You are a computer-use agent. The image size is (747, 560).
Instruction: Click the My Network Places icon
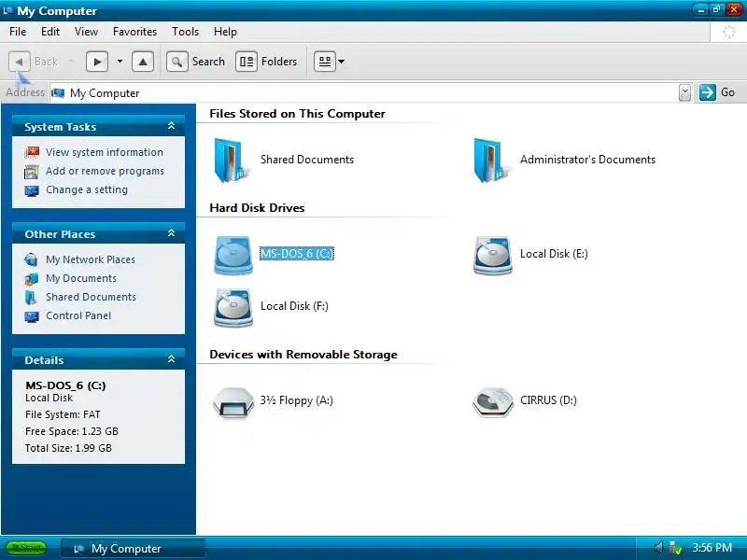tap(31, 259)
